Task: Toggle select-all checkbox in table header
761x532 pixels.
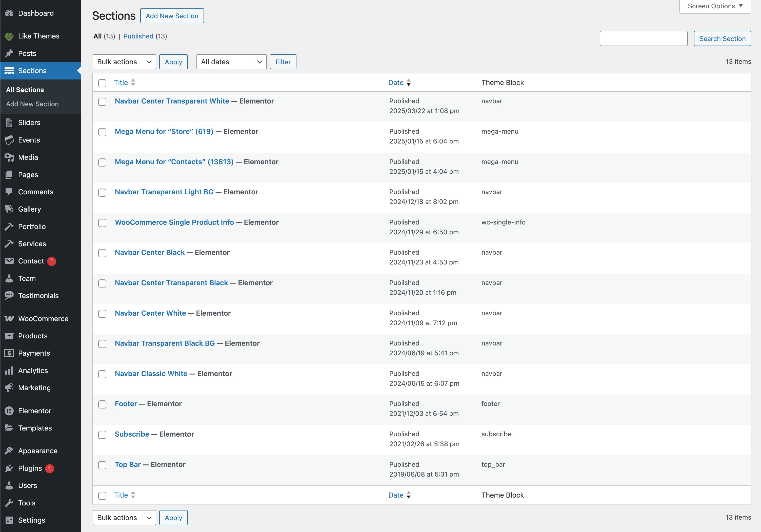Action: (x=103, y=83)
